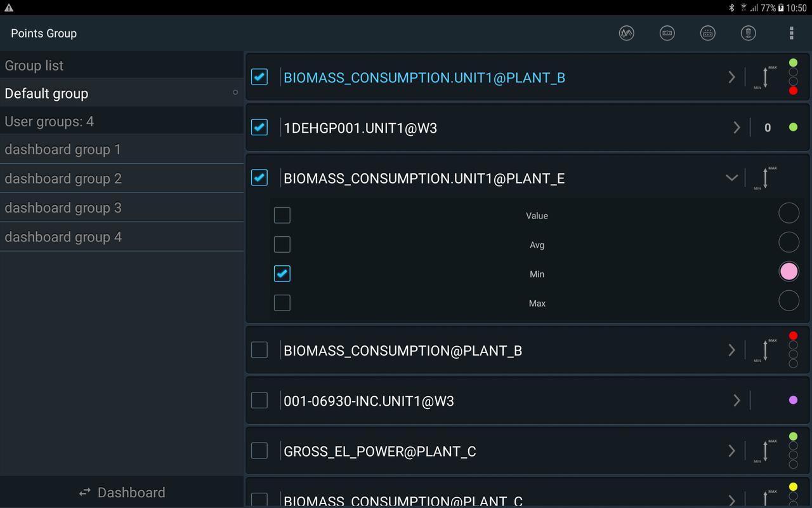This screenshot has width=812, height=508.
Task: Disable the Min checkbox
Action: click(282, 273)
